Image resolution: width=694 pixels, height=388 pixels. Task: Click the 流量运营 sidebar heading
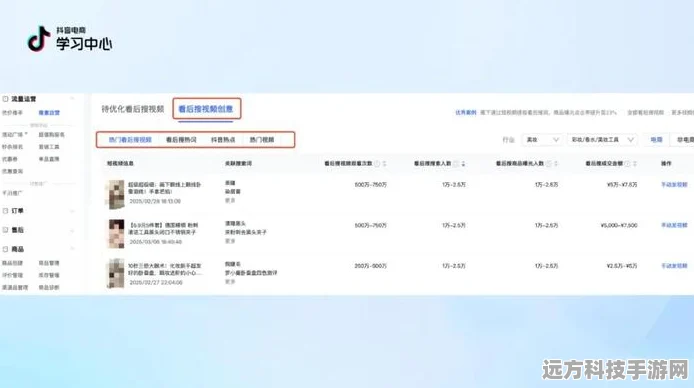point(23,99)
